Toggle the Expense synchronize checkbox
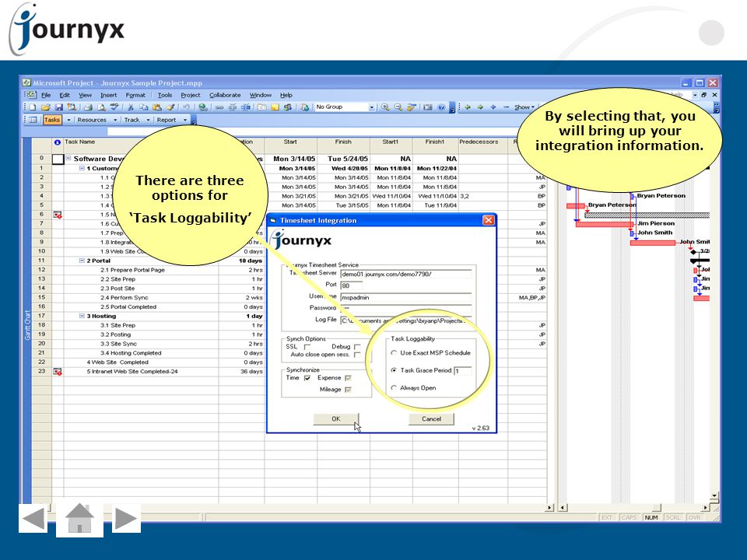Screen dimensions: 747x560 [x=349, y=378]
